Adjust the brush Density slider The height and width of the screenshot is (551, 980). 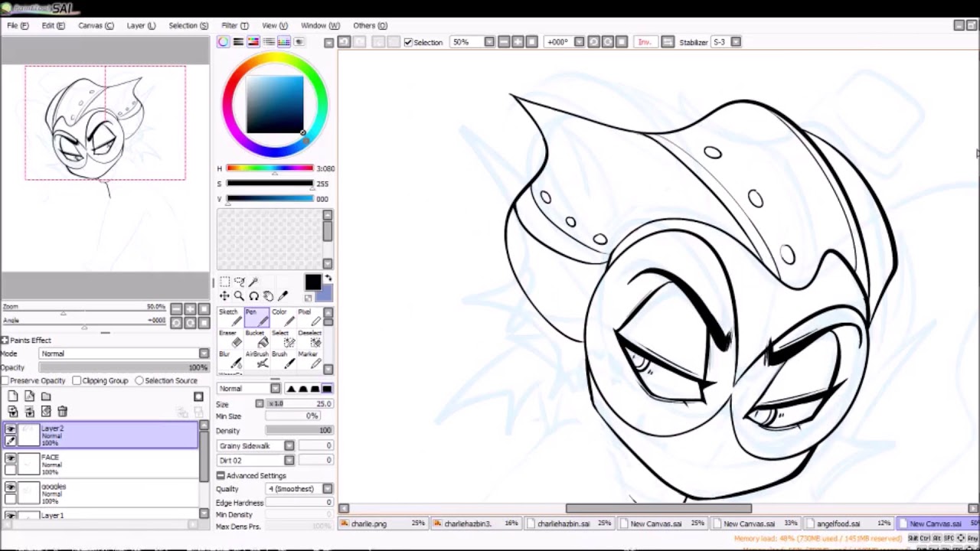299,431
